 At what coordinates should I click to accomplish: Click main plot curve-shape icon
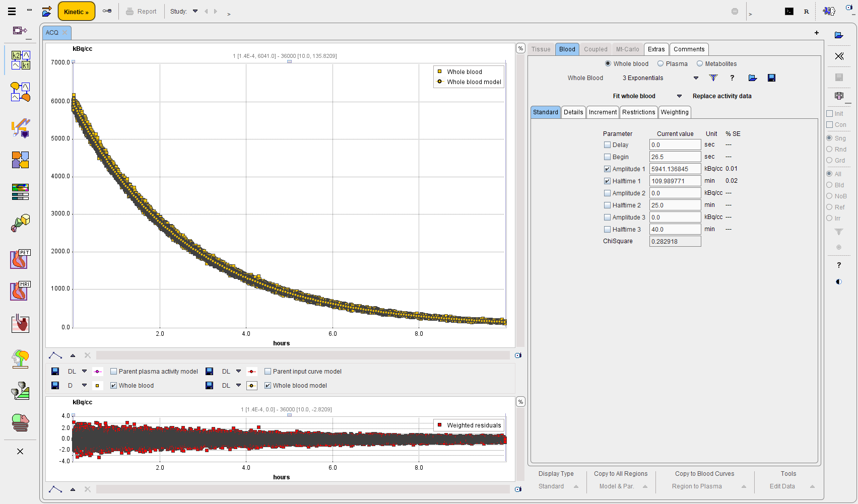55,355
